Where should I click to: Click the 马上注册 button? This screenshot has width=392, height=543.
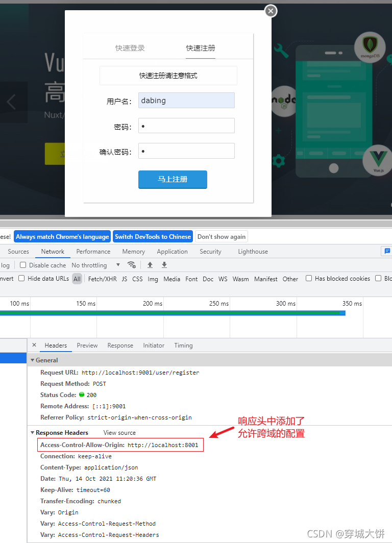(173, 180)
